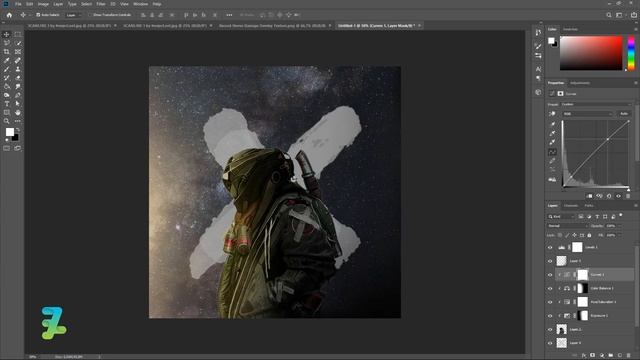The image size is (640, 360).
Task: Select the Frame tool
Action: coord(18,52)
